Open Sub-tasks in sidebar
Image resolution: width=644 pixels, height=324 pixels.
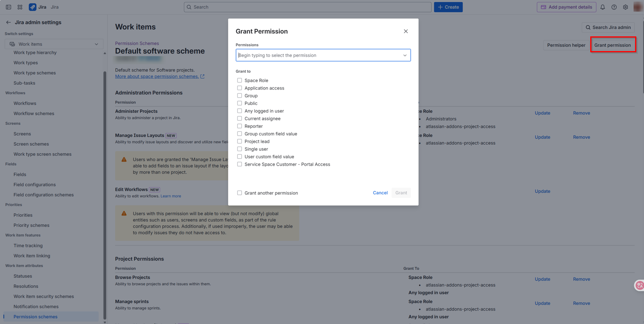[24, 83]
